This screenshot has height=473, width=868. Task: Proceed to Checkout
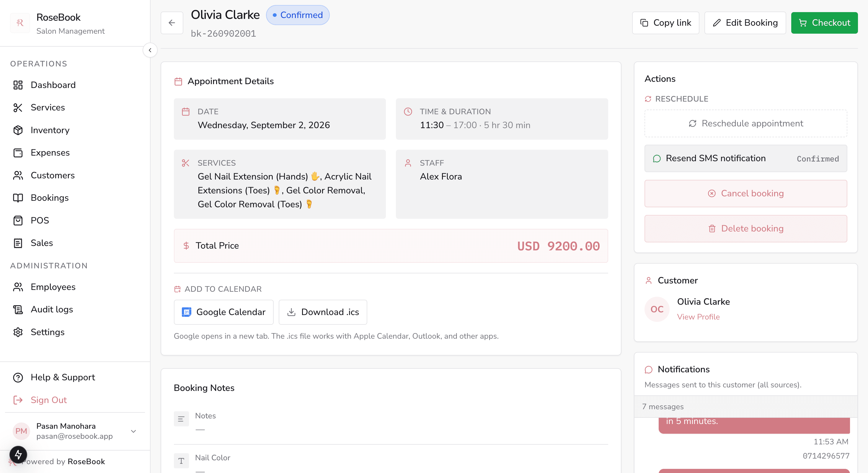coord(824,22)
